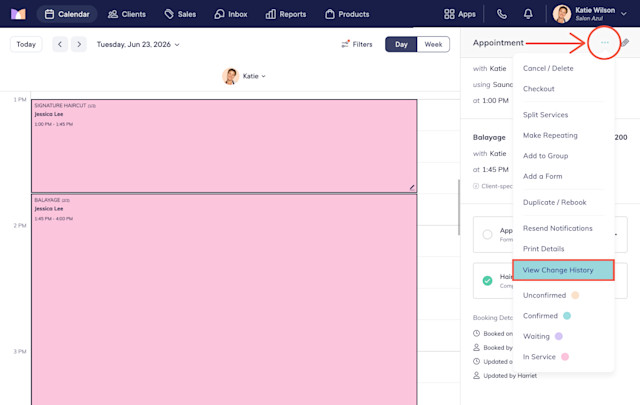Viewport: 640px width, 405px height.
Task: Select Resend Notifications
Action: (x=558, y=228)
